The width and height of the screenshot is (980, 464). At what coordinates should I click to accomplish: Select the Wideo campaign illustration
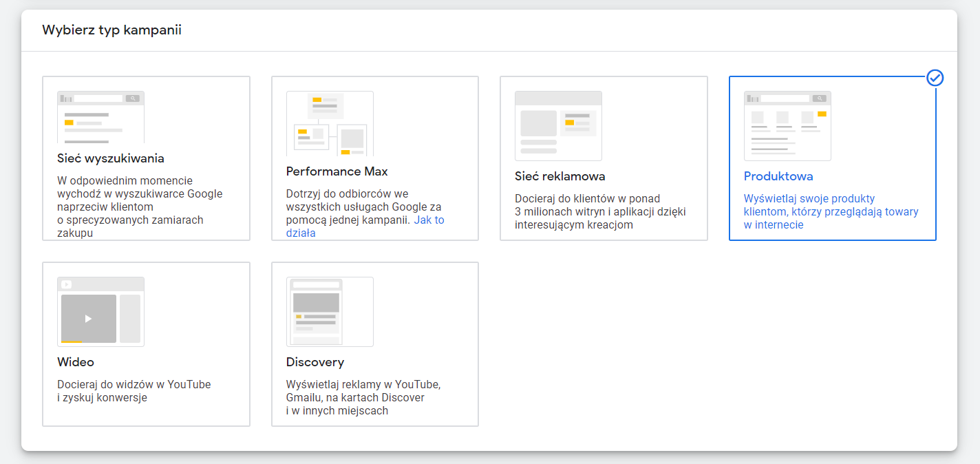pos(100,312)
